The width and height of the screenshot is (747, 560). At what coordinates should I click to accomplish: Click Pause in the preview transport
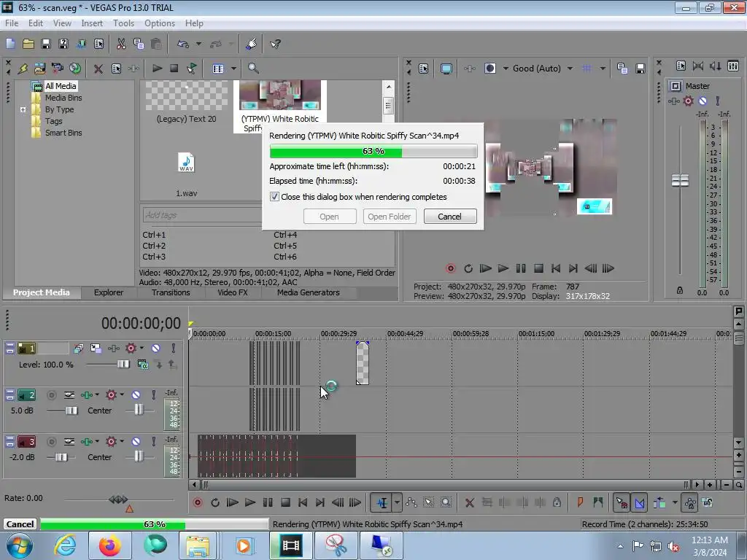coord(521,268)
